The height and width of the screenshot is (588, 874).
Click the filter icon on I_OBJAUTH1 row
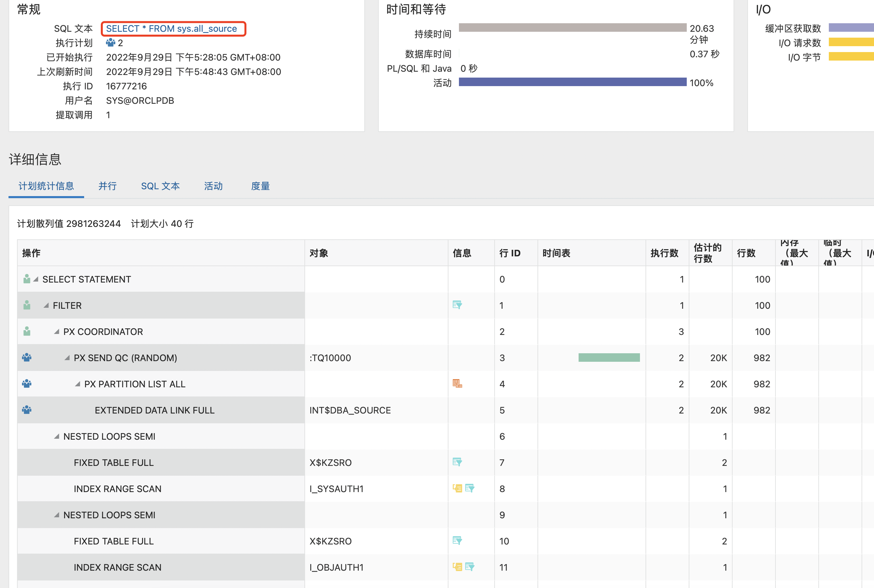(469, 567)
